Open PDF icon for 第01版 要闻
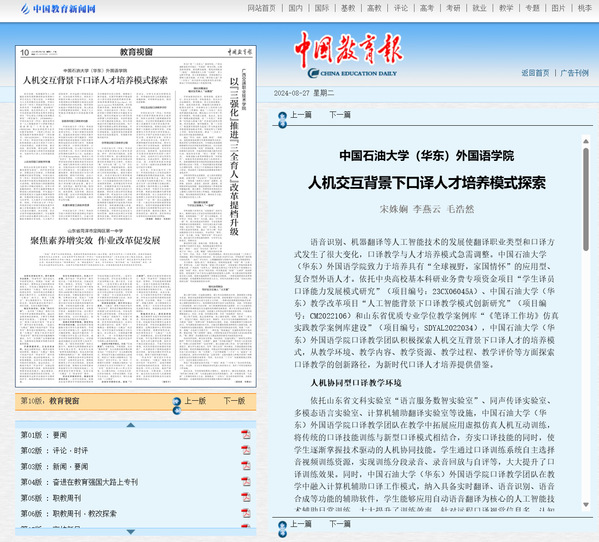599x542 pixels. tap(246, 435)
